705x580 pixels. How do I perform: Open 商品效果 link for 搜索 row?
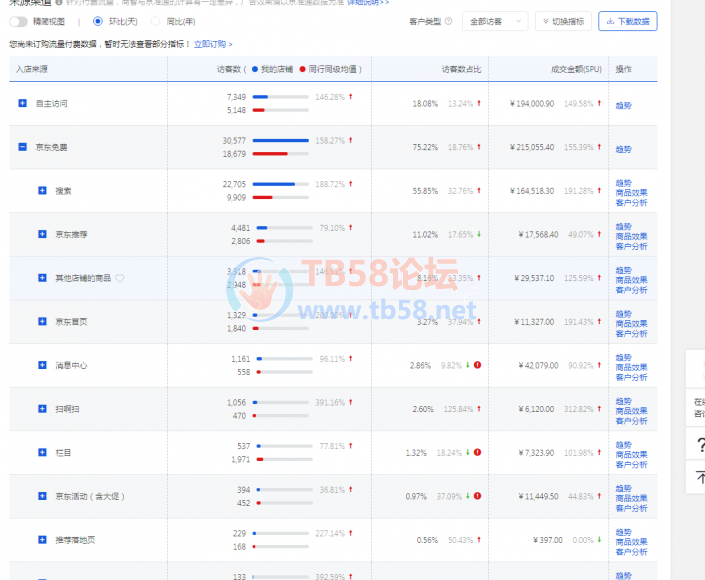tap(631, 193)
